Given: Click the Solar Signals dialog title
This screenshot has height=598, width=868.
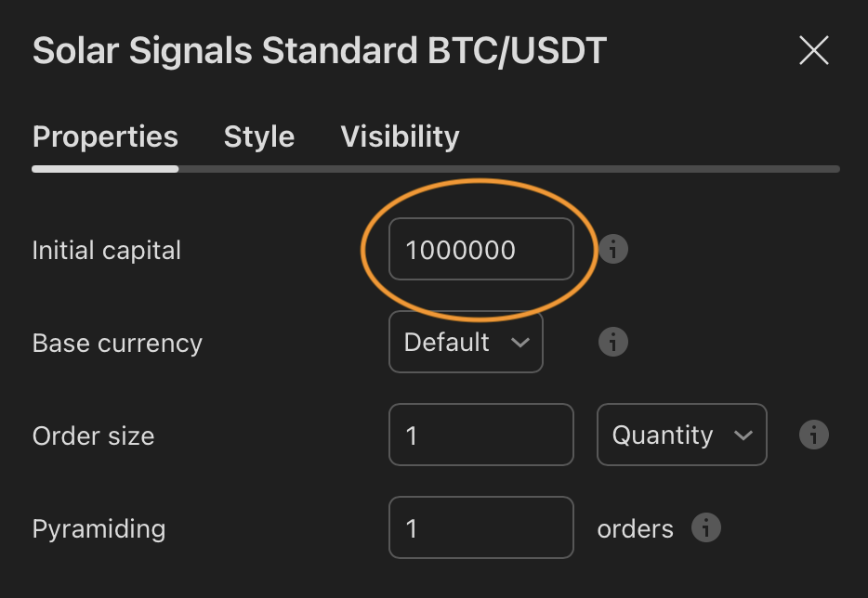Looking at the screenshot, I should (319, 51).
